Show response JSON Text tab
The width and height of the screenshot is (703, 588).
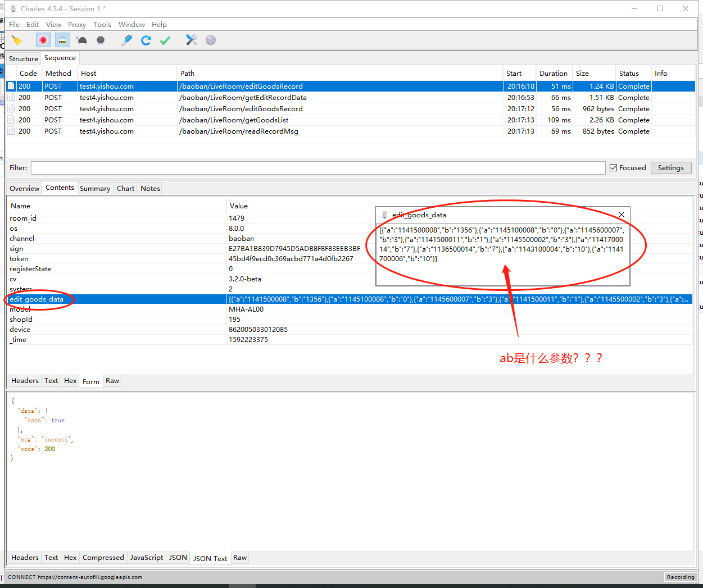(x=210, y=559)
